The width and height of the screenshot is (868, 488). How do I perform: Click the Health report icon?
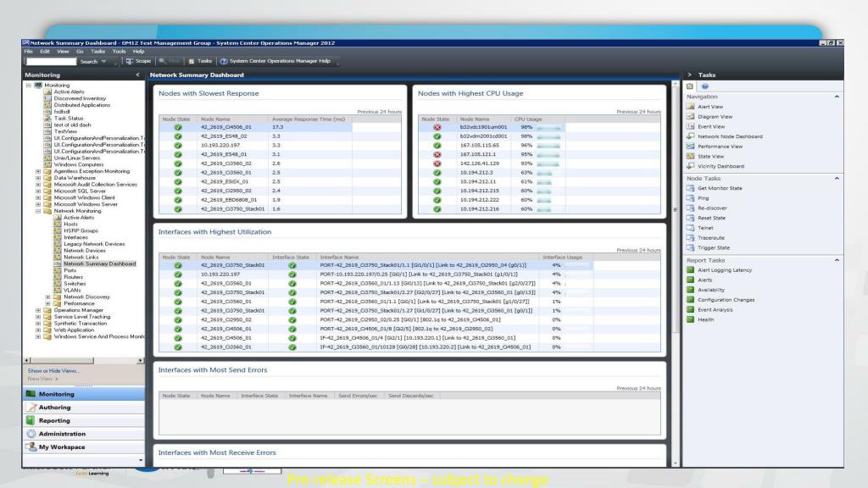coord(690,319)
